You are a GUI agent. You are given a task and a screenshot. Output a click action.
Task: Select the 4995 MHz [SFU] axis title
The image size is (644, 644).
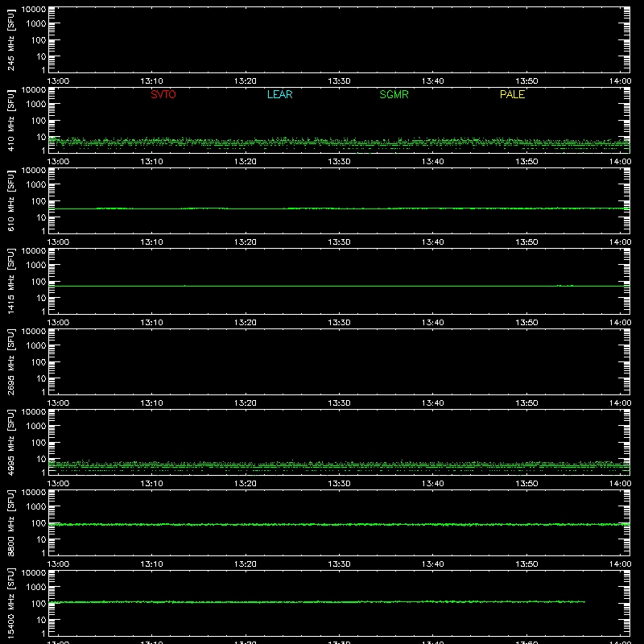10,442
